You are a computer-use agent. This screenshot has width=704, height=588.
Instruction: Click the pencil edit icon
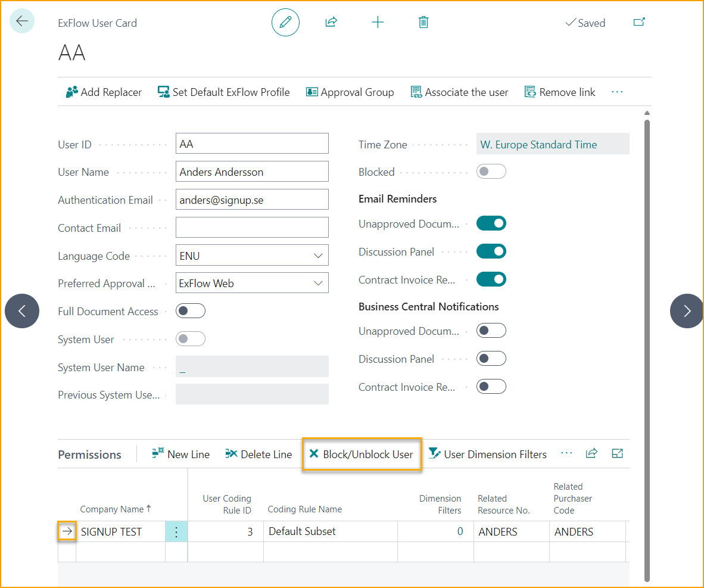pos(285,22)
